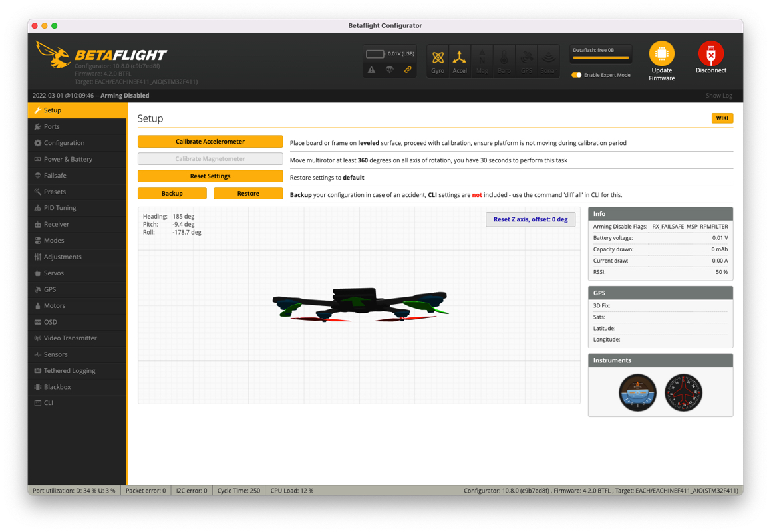Click the Disconnect USB icon
The height and width of the screenshot is (532, 771).
[710, 53]
